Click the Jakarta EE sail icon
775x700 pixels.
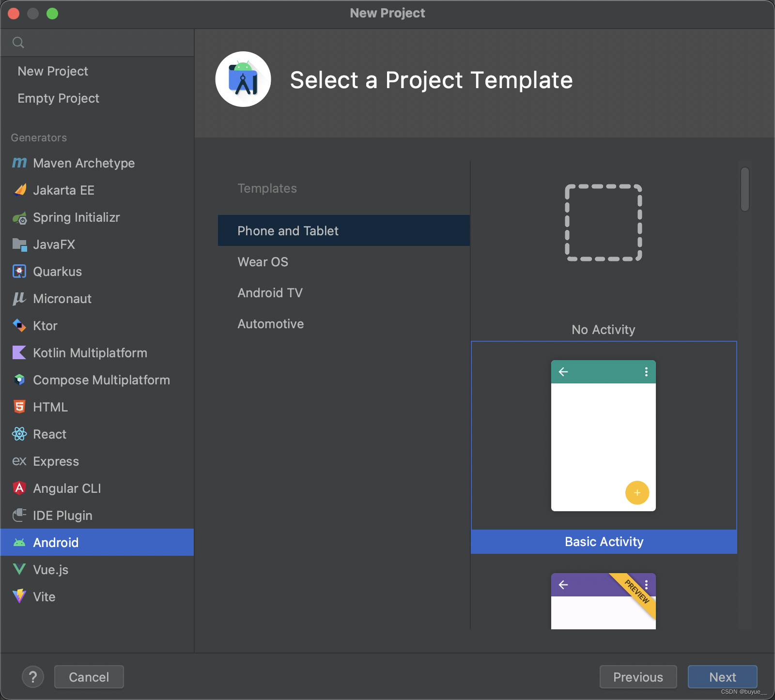point(20,190)
